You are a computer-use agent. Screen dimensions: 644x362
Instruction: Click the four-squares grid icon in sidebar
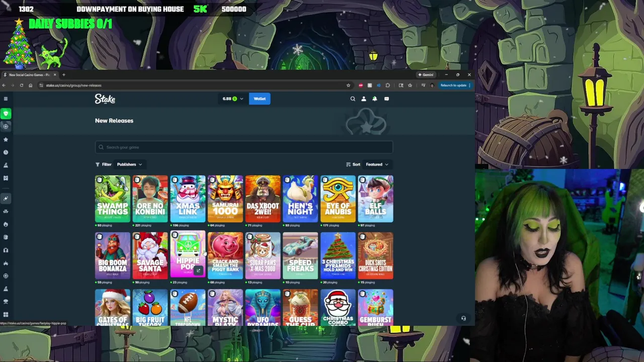6,314
